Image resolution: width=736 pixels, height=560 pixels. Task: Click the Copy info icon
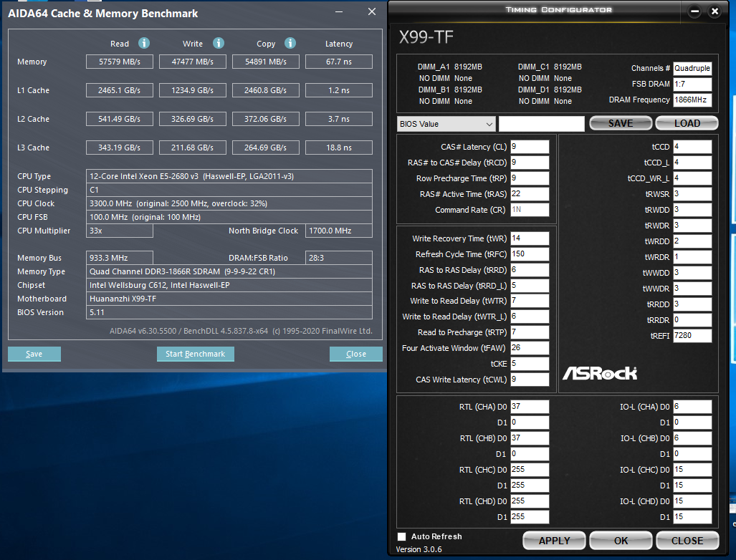click(290, 43)
